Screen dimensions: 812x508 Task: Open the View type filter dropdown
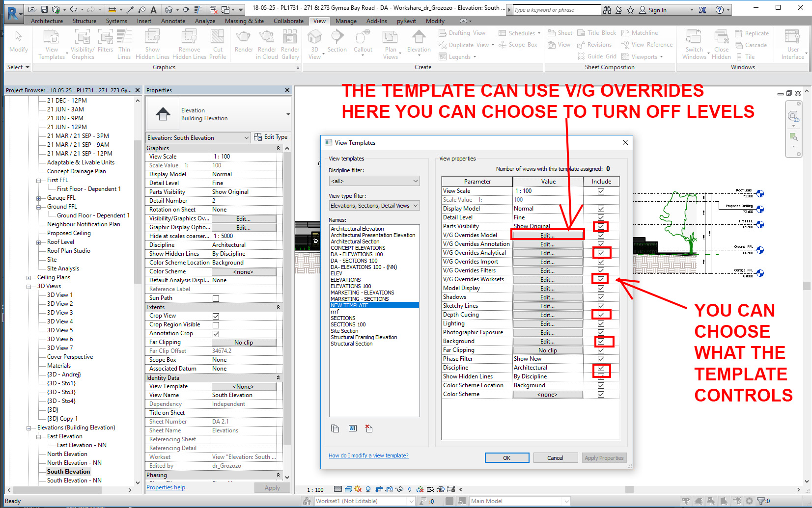[x=374, y=205]
